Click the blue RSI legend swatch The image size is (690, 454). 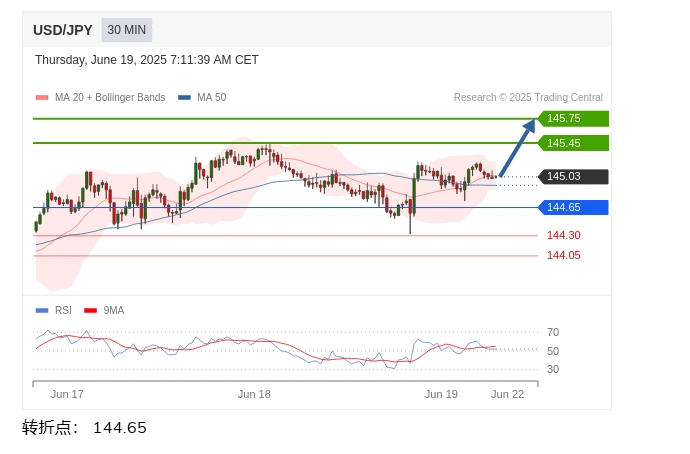[x=42, y=311]
